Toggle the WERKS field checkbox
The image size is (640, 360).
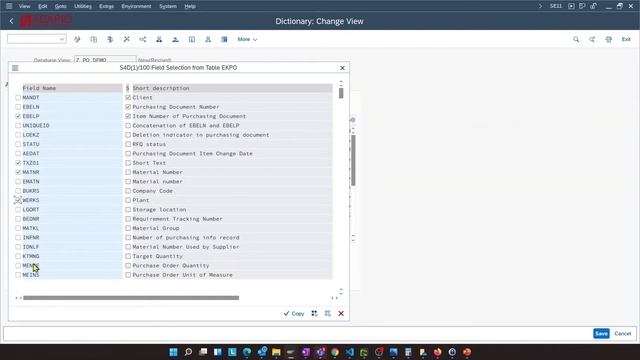coord(18,200)
